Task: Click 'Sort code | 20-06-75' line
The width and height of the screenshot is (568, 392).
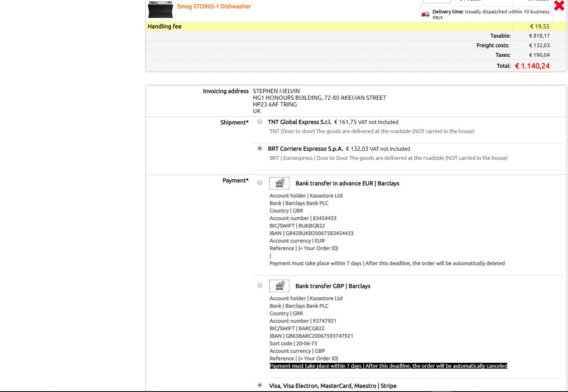Action: coord(293,344)
